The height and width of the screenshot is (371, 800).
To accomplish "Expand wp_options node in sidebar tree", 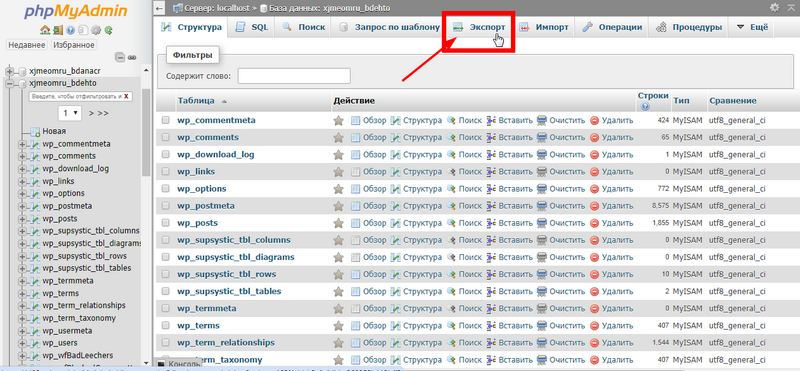I will point(22,194).
